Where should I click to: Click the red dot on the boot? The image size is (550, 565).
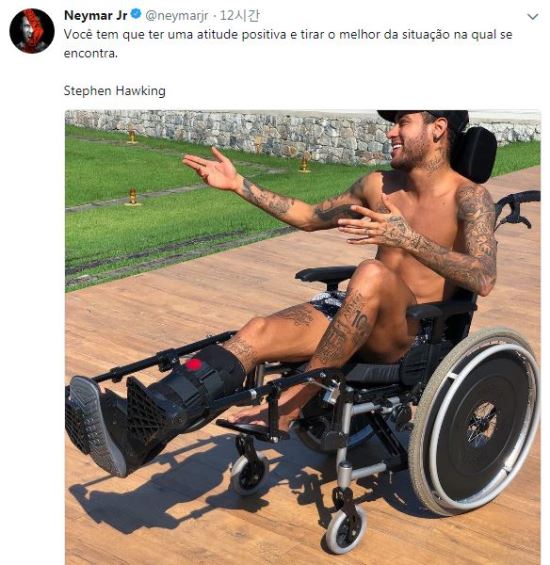[194, 364]
